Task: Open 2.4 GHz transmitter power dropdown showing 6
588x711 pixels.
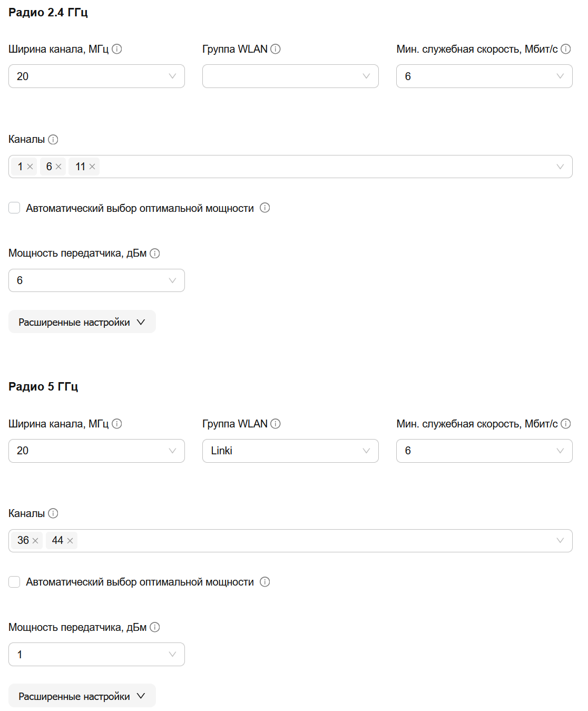Action: coord(96,280)
